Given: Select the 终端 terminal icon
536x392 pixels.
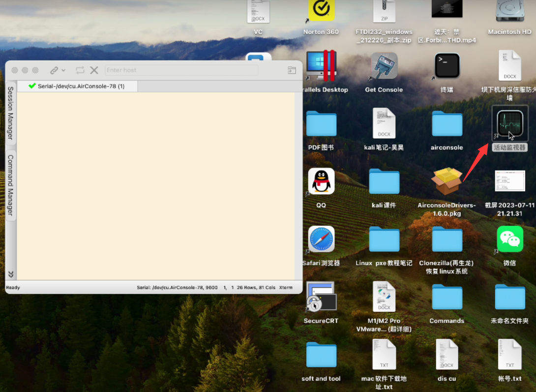Looking at the screenshot, I should pyautogui.click(x=447, y=65).
